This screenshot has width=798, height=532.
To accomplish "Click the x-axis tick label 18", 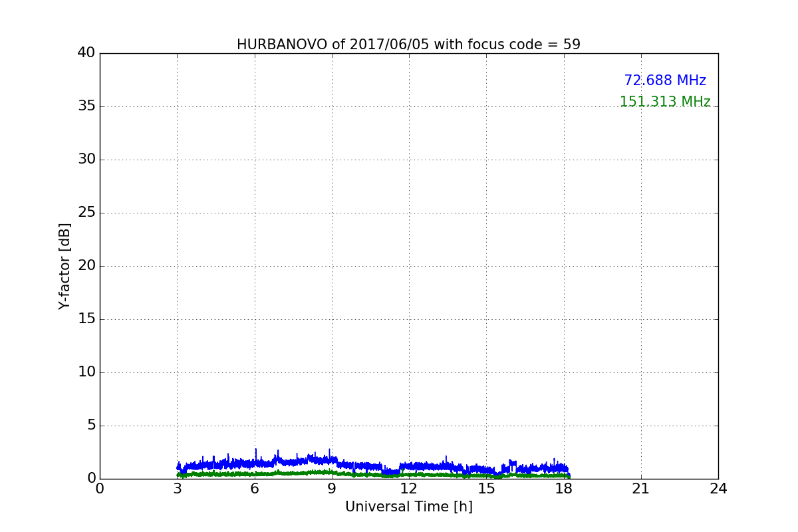I will (x=563, y=489).
